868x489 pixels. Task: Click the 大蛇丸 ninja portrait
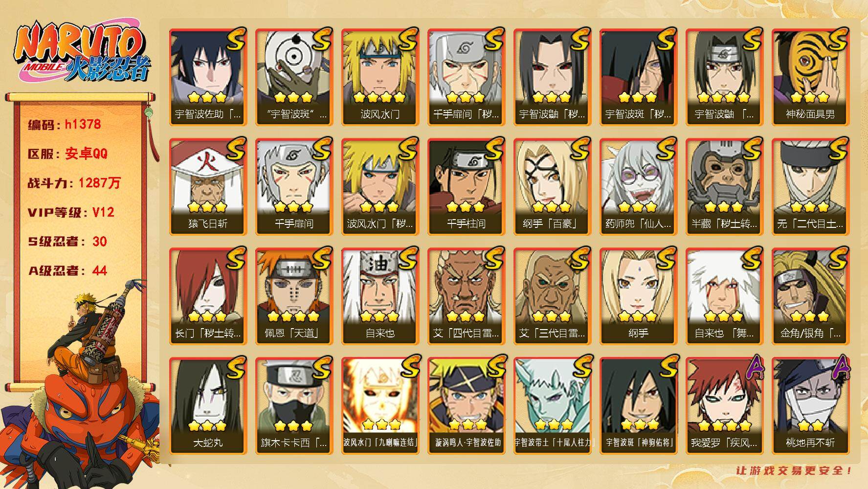point(208,396)
